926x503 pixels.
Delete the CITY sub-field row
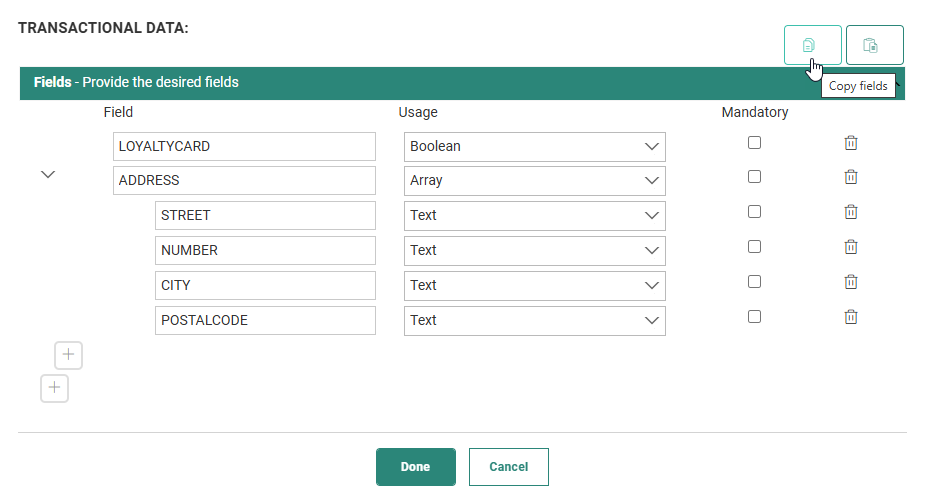[x=851, y=282]
